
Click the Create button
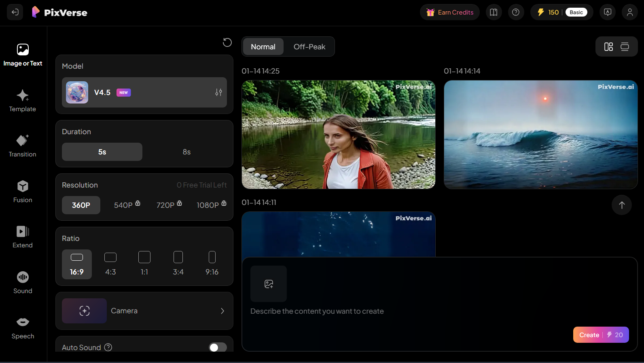[x=601, y=335]
